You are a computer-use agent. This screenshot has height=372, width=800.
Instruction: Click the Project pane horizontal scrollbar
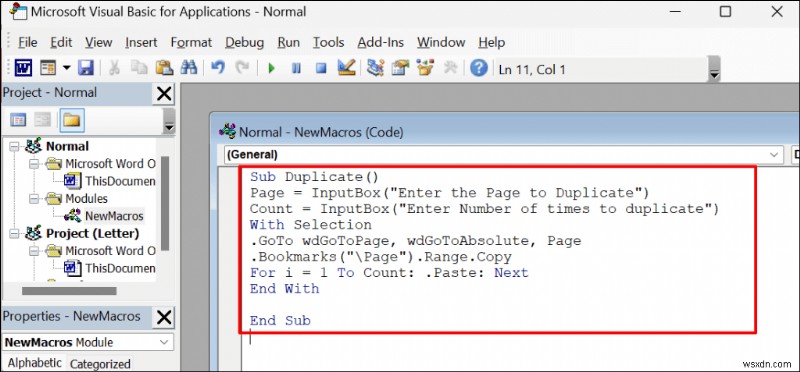point(69,291)
